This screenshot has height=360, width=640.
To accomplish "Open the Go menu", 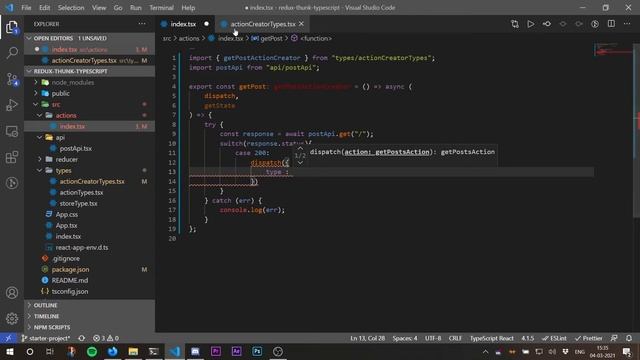I will click(118, 7).
